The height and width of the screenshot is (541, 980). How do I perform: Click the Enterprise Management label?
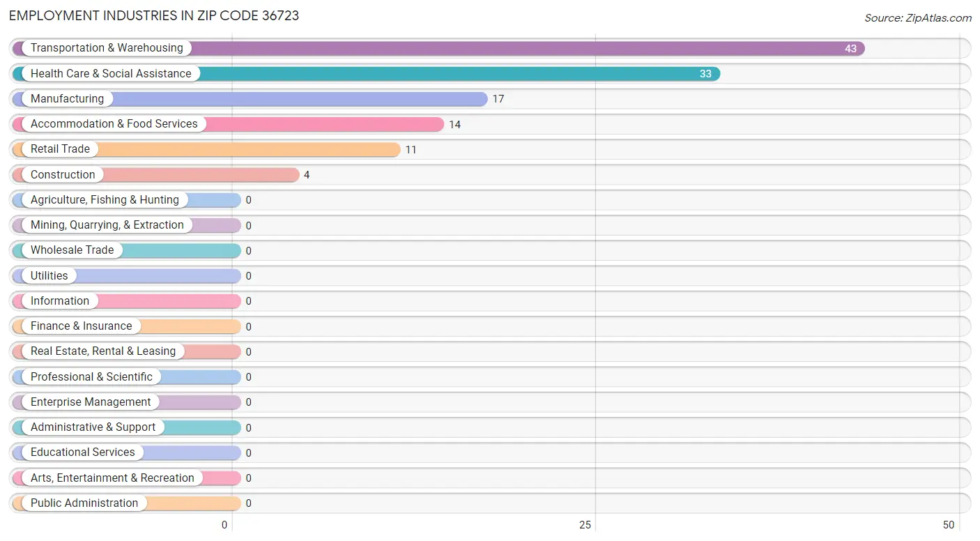click(91, 402)
